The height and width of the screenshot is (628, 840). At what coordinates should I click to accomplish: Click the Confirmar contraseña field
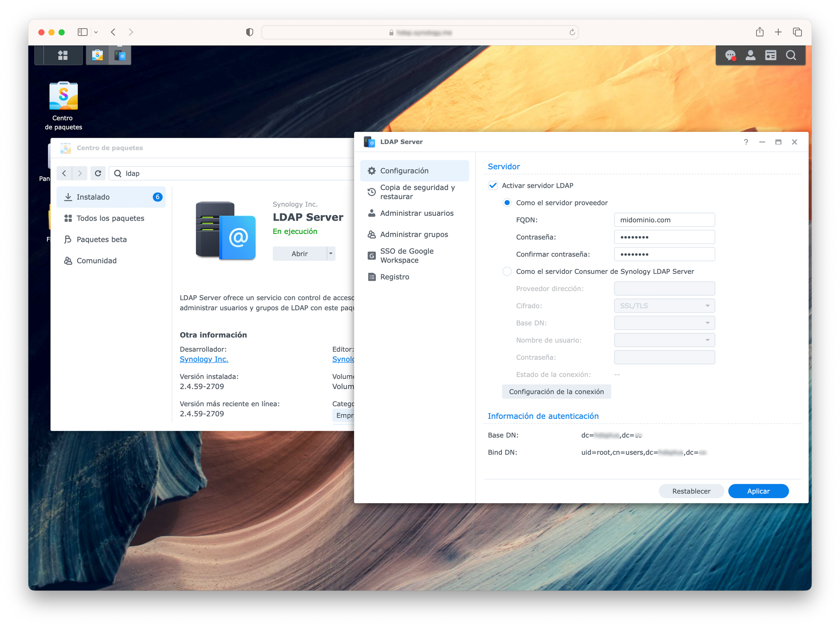(664, 254)
